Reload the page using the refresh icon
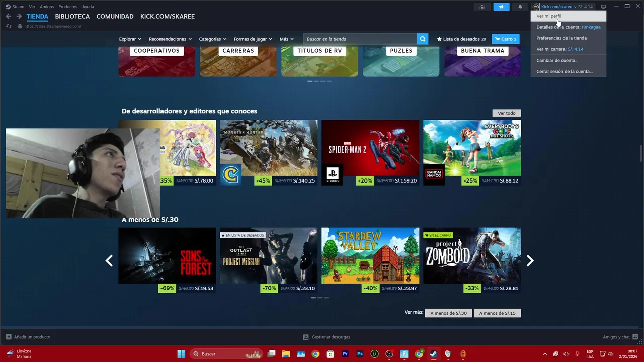The width and height of the screenshot is (644, 362). 9,26
